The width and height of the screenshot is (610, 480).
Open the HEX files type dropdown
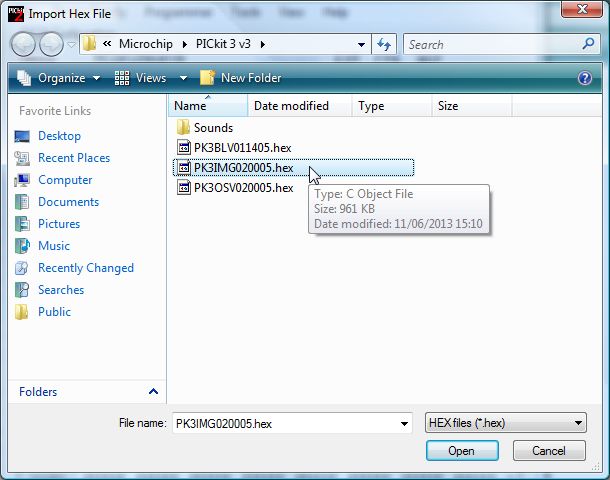(505, 423)
